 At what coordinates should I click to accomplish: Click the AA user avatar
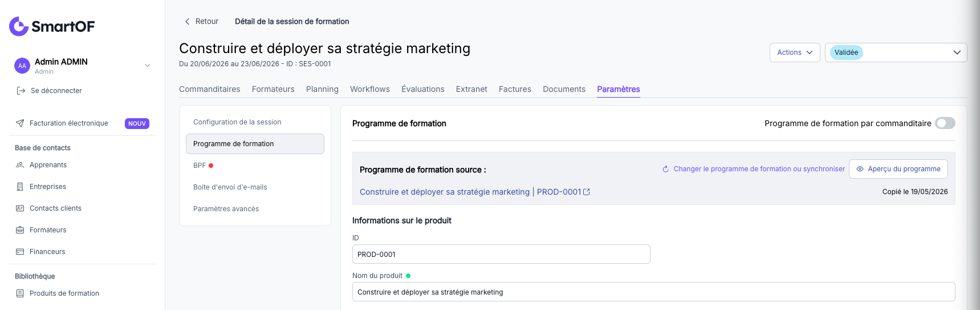(22, 66)
